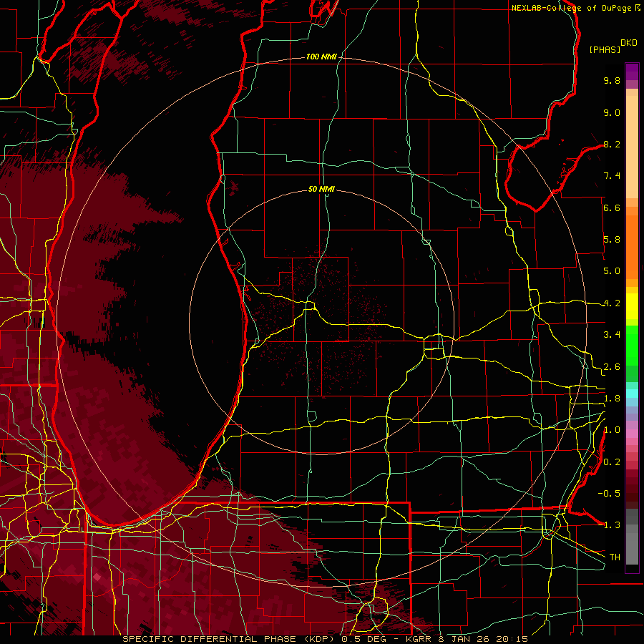
Task: Click the 9.0 scale value
Action: (612, 112)
